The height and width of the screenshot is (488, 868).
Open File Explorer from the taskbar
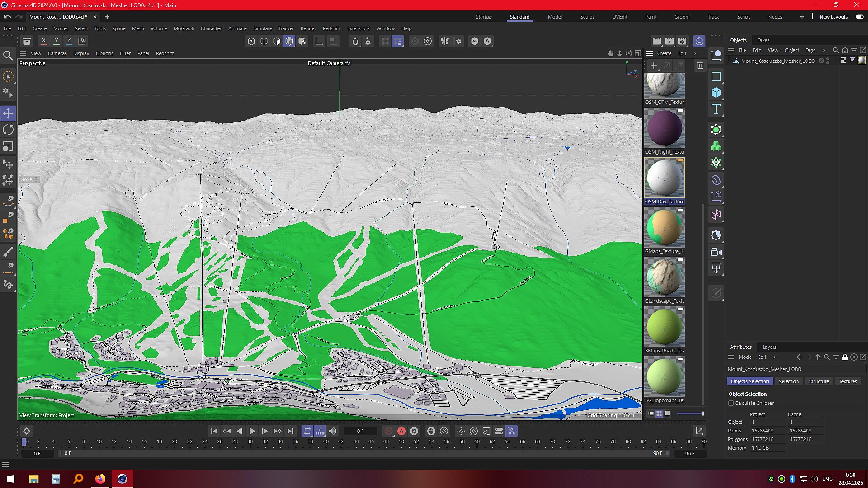click(x=33, y=479)
